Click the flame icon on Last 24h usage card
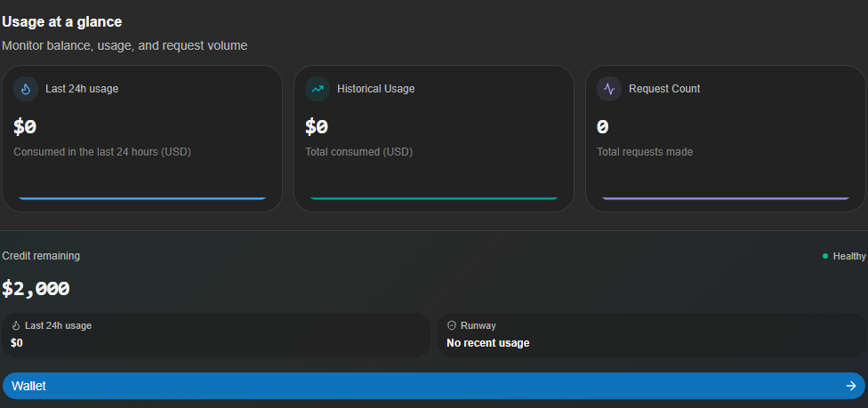Screen dimensions: 868x408 (26, 89)
